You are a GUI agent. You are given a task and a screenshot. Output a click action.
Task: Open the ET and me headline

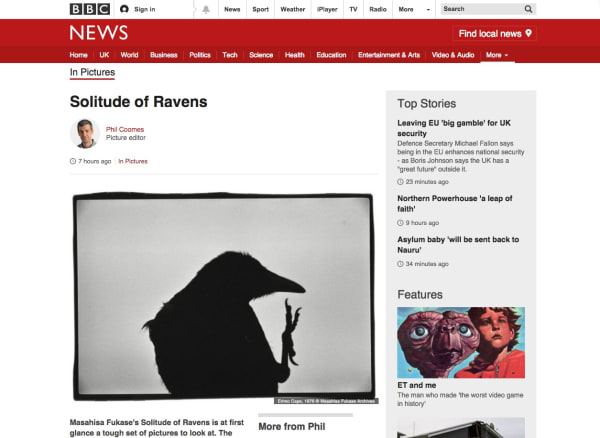click(x=416, y=385)
